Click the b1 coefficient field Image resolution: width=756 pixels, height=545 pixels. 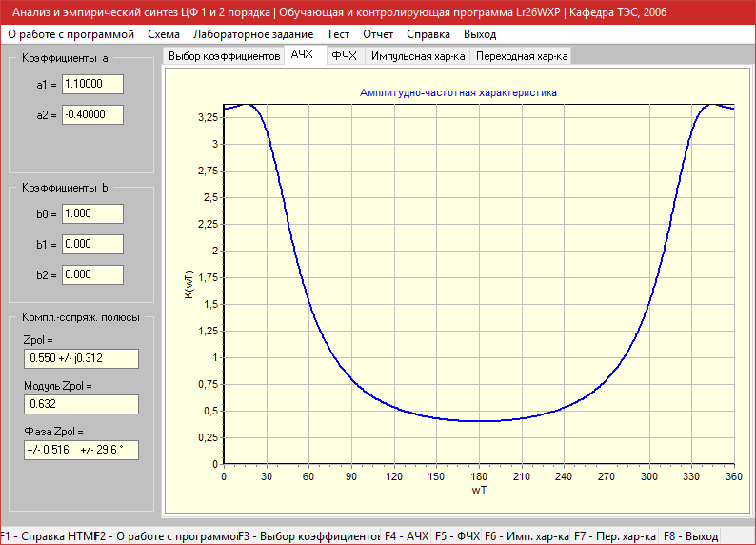pyautogui.click(x=92, y=244)
